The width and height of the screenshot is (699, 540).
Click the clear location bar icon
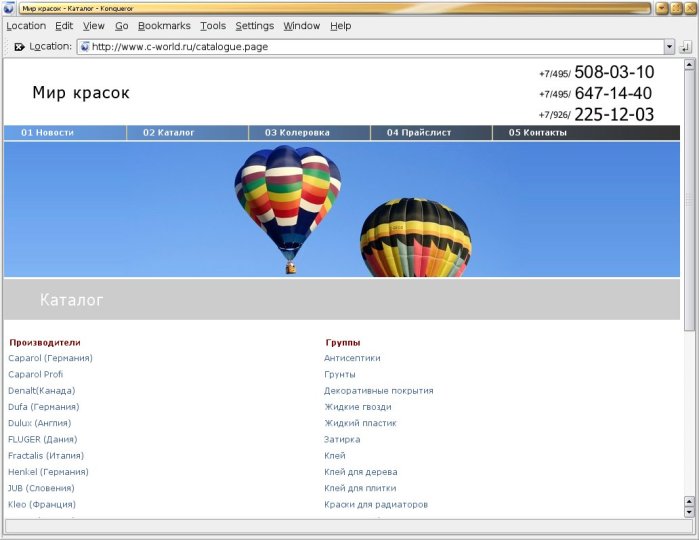click(x=19, y=47)
